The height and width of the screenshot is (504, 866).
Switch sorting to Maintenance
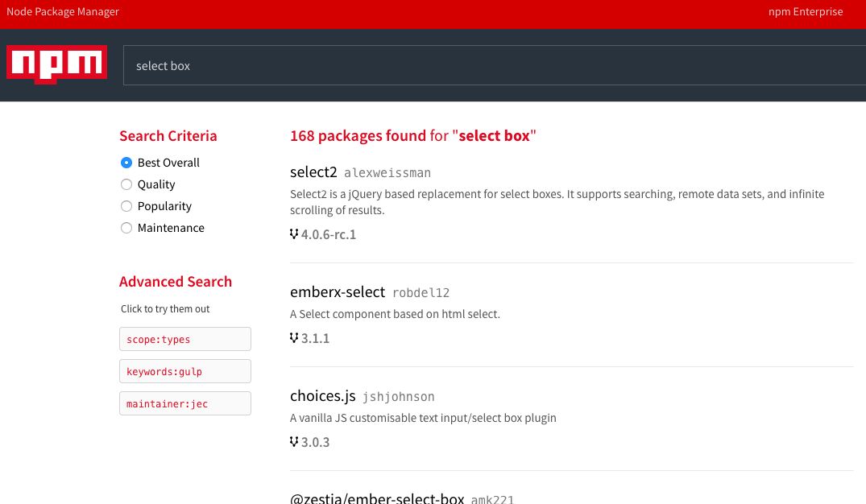click(x=126, y=228)
